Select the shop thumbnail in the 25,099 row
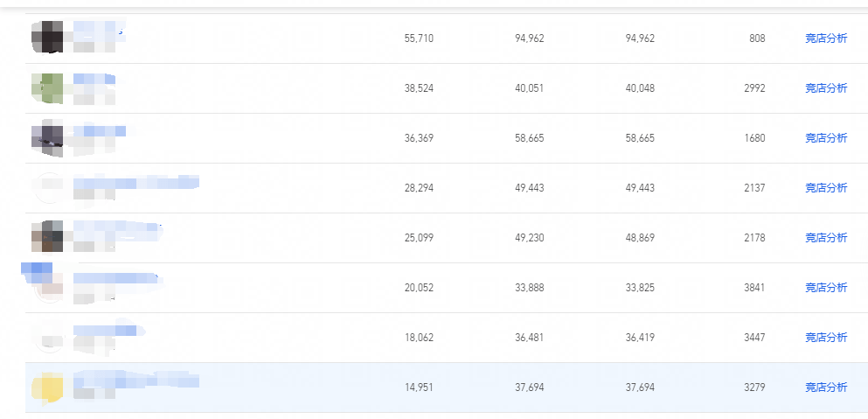 (x=47, y=237)
